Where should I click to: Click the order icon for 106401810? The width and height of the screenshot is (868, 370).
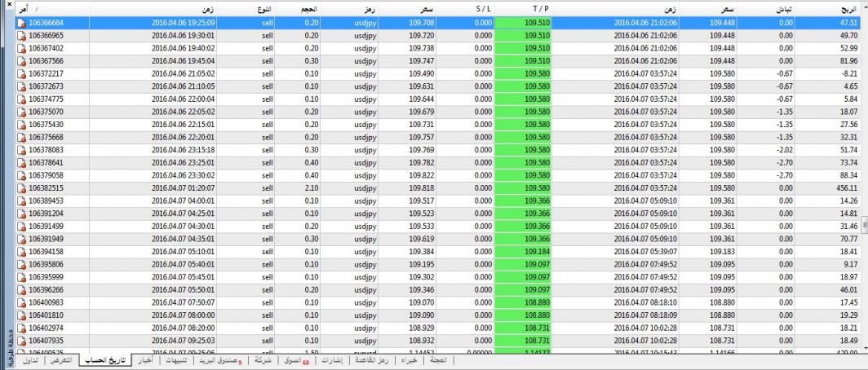pyautogui.click(x=21, y=315)
